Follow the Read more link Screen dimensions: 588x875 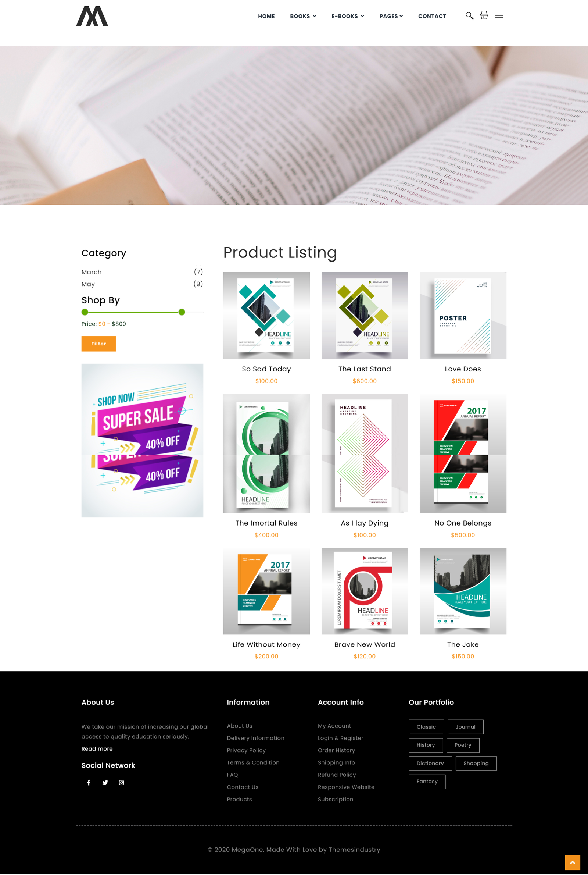click(x=97, y=748)
